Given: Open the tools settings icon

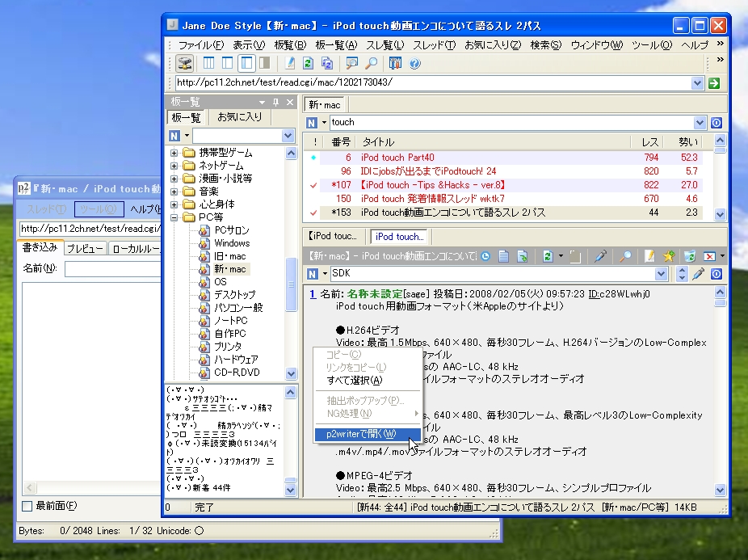Looking at the screenshot, I should (395, 64).
